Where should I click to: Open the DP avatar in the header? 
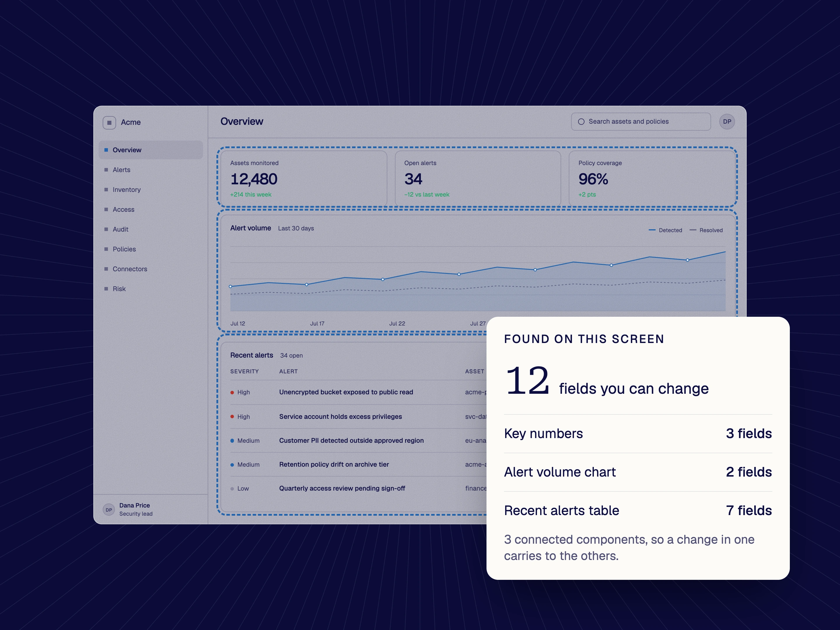tap(727, 122)
